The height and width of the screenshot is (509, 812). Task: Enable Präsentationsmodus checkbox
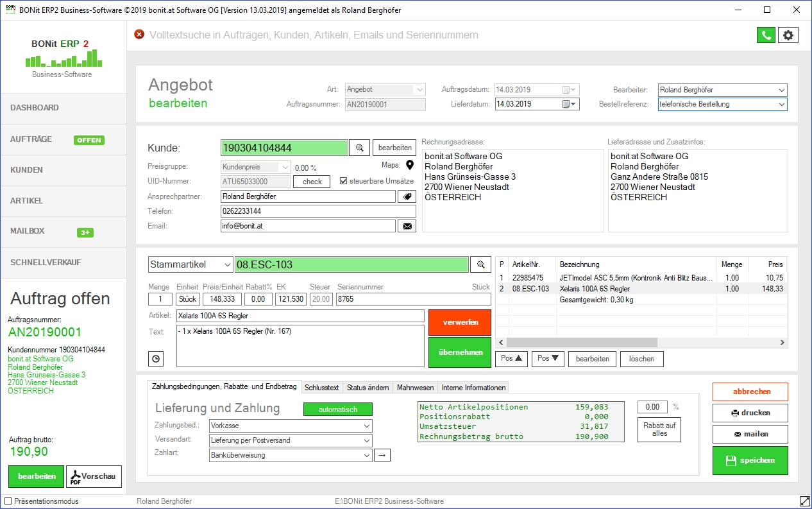coord(8,501)
